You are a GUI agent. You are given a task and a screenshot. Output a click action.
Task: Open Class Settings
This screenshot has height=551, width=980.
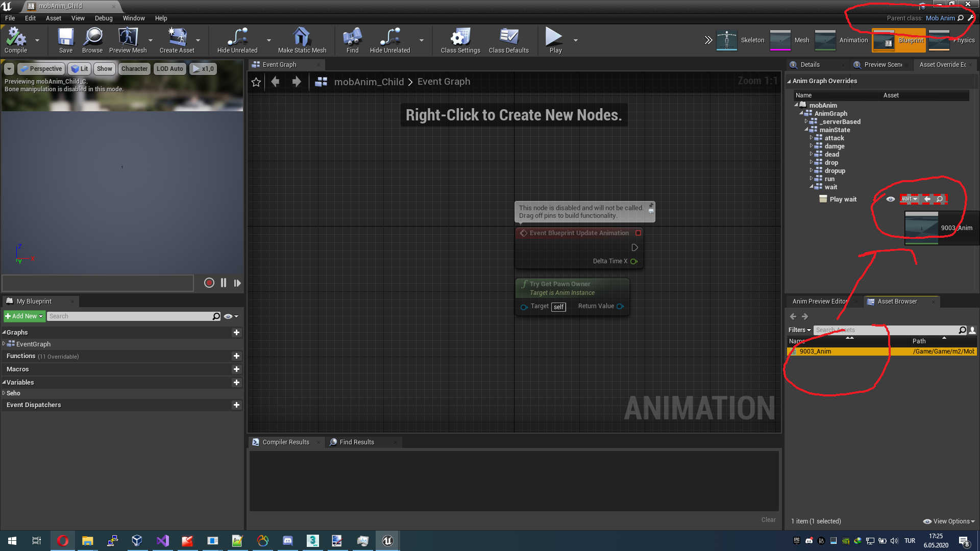(x=460, y=40)
